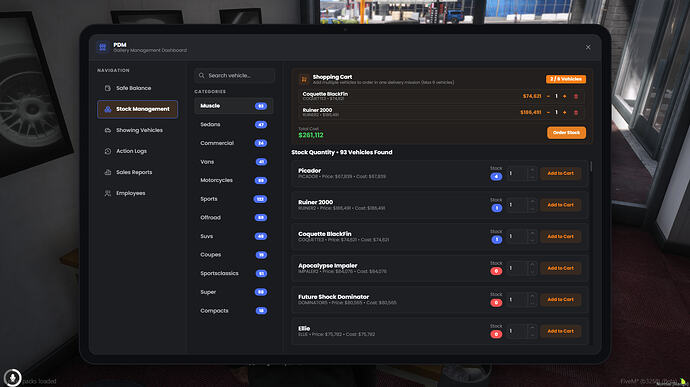Click the $74,621 cart price
690x387 pixels.
coord(532,96)
